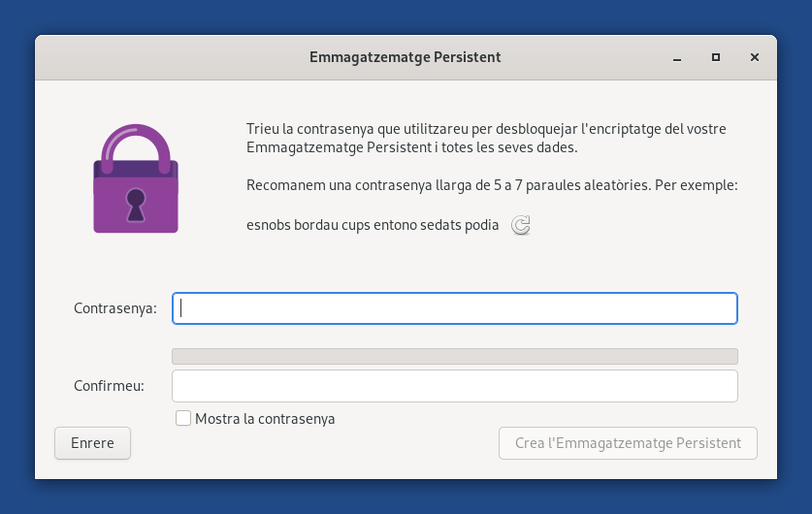Click the password strength bar
Viewport: 812px width, 514px height.
455,356
